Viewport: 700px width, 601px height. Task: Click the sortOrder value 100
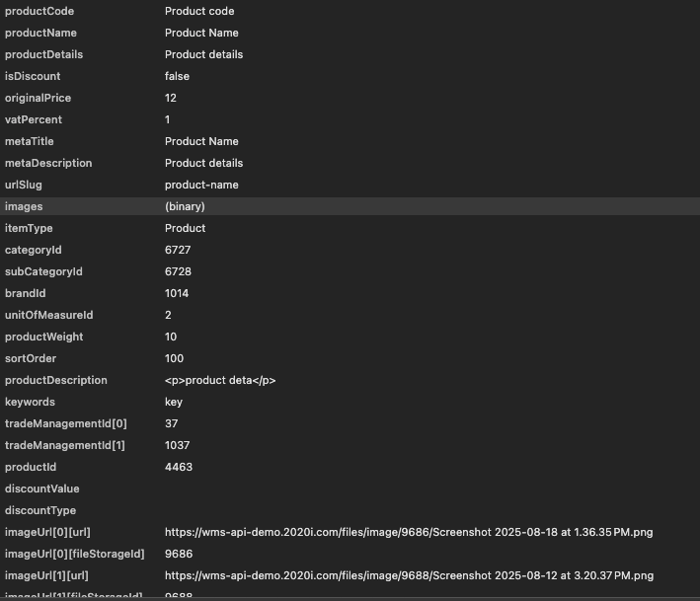coord(174,359)
